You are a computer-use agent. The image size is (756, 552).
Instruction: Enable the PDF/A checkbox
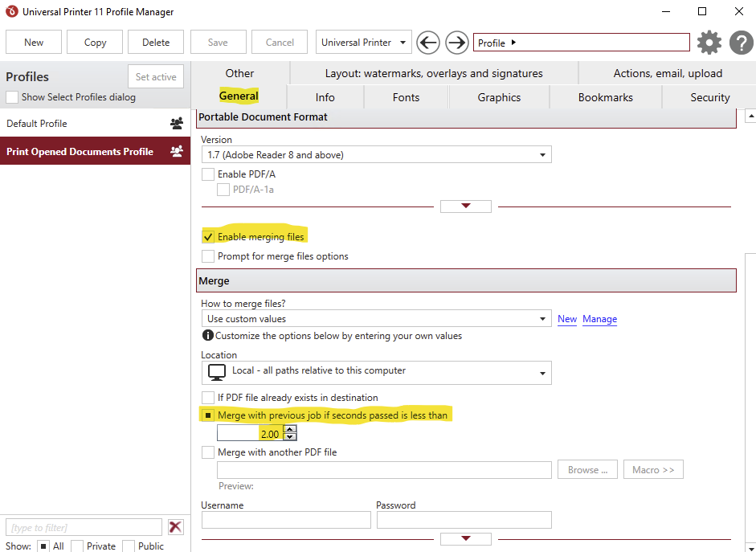click(x=208, y=174)
